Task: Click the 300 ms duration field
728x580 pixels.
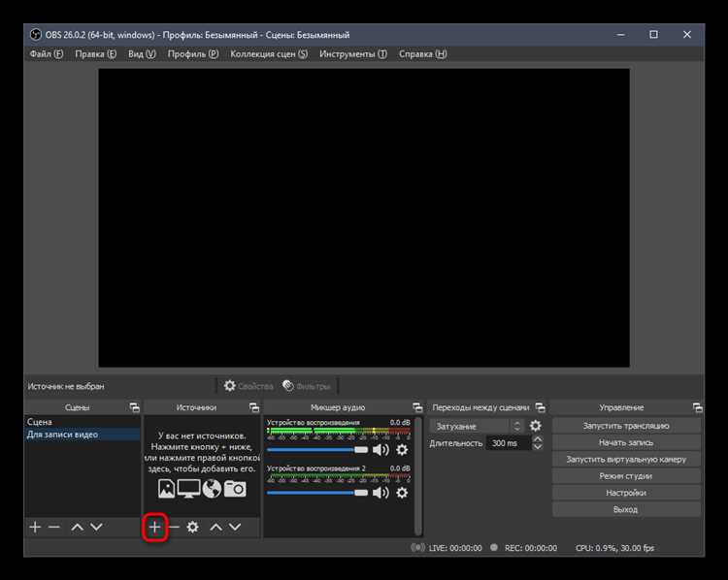Action: (x=509, y=443)
